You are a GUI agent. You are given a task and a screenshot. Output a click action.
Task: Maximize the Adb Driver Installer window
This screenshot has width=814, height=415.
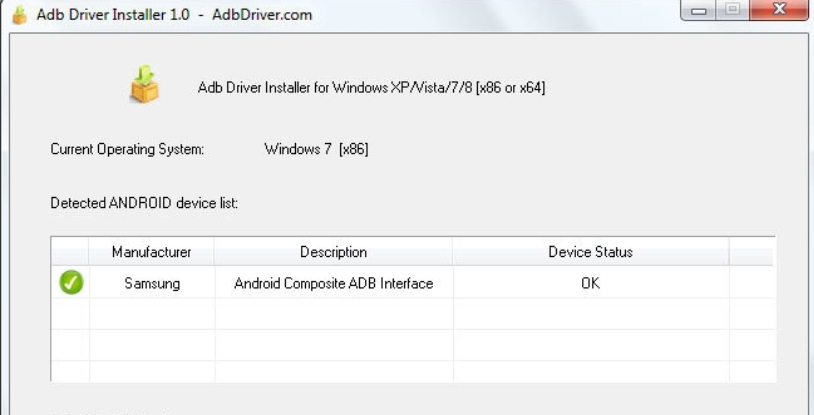733,11
